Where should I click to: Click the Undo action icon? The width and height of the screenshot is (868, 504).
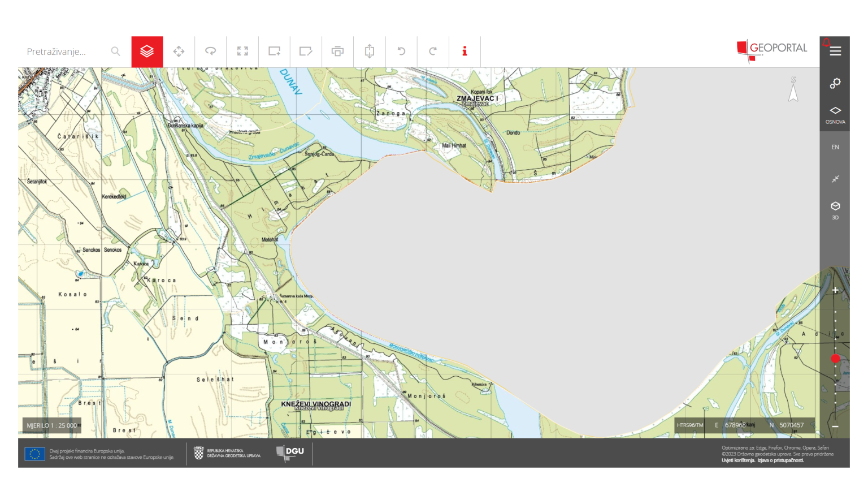[401, 51]
